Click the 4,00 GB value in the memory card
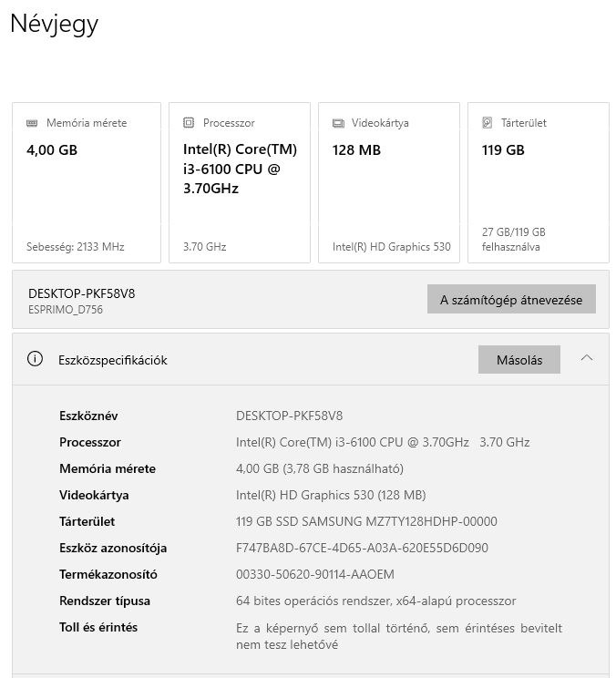 [52, 150]
